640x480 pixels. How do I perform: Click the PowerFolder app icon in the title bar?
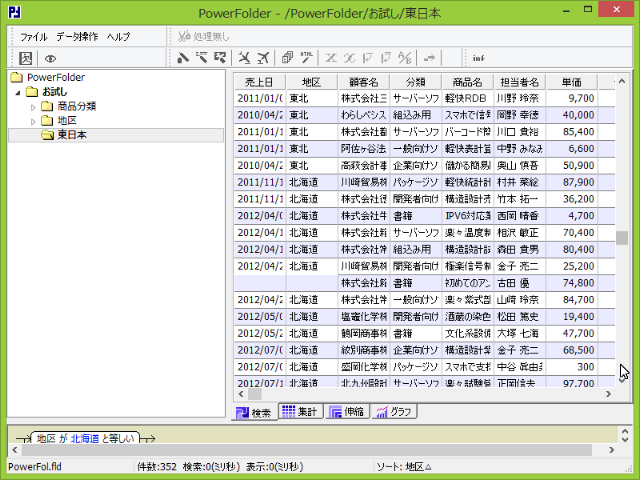coord(15,12)
